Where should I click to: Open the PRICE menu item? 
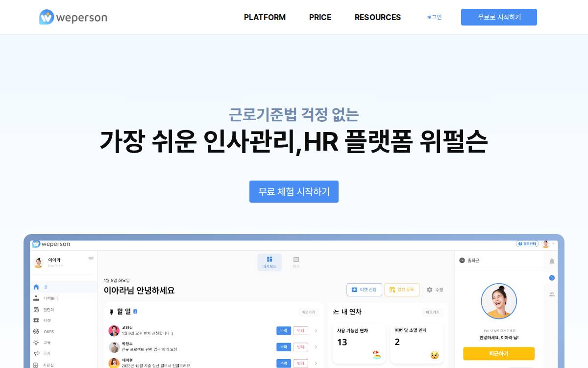320,17
